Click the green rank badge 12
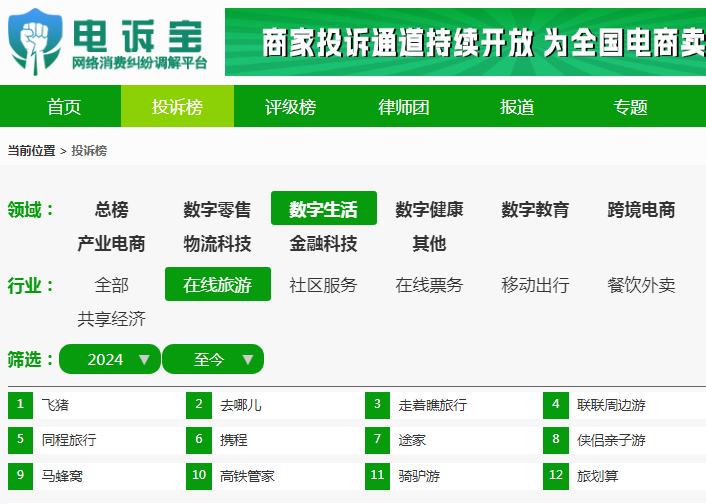The height and width of the screenshot is (504, 706). pyautogui.click(x=556, y=476)
